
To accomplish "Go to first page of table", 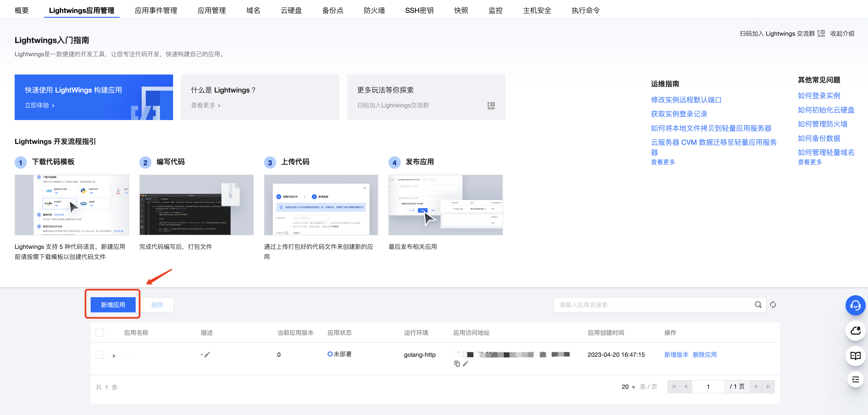I will (x=674, y=387).
